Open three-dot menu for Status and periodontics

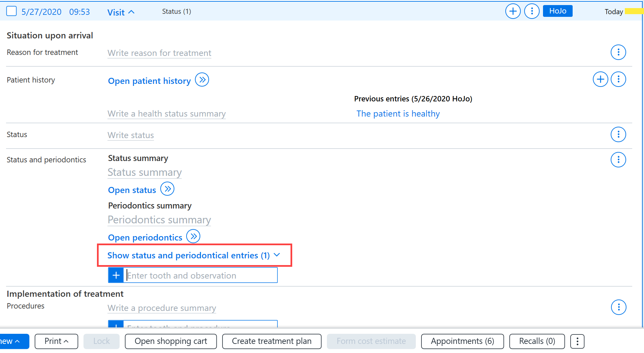click(x=618, y=159)
